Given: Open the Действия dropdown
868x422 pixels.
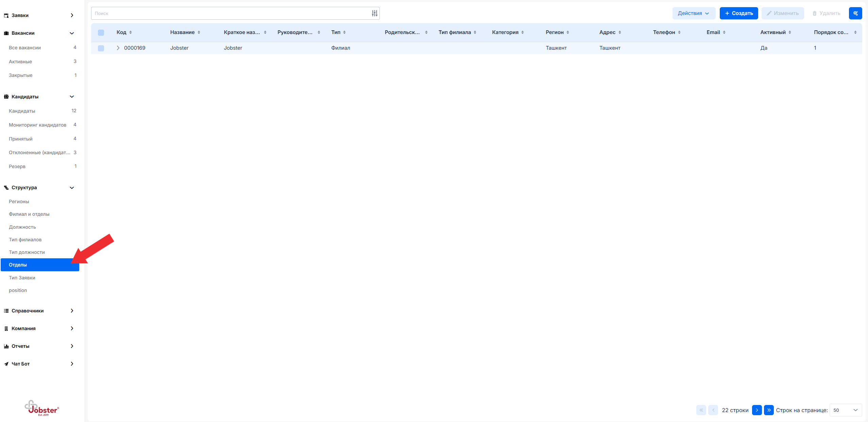Looking at the screenshot, I should coord(693,13).
